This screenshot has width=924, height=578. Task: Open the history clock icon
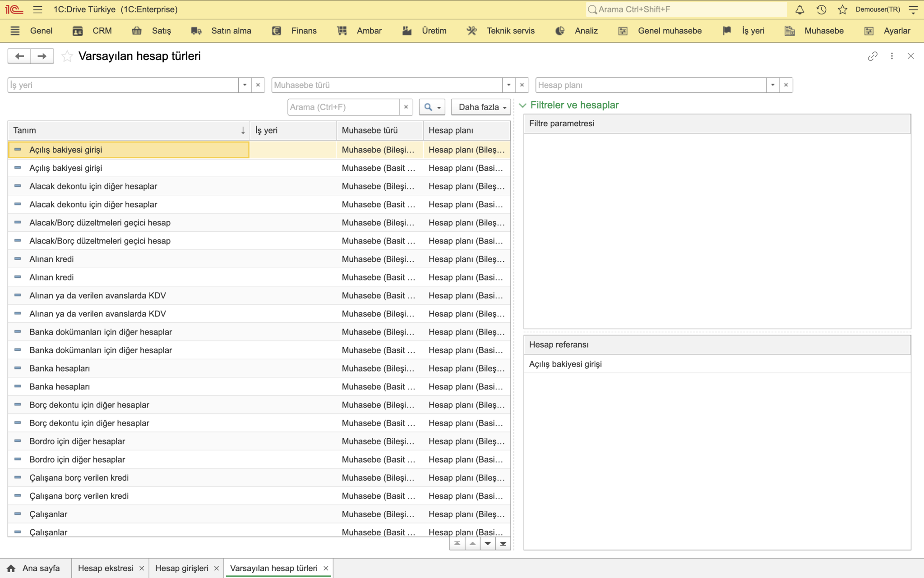click(821, 9)
